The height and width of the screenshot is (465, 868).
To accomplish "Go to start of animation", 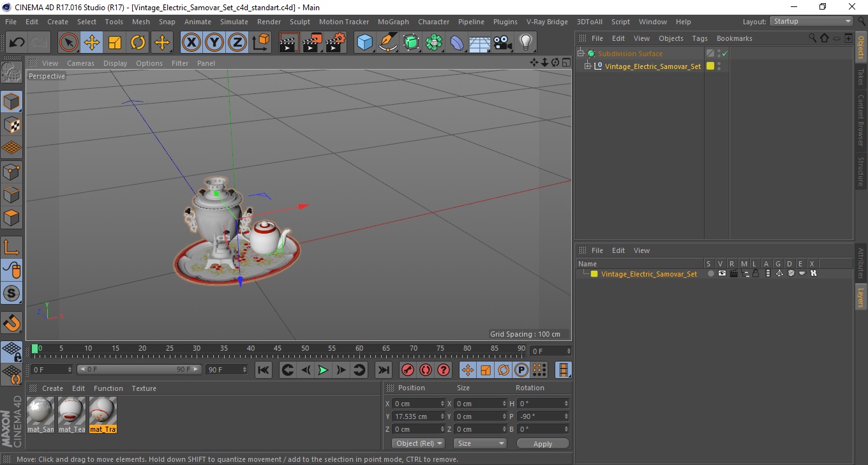I will [x=264, y=370].
